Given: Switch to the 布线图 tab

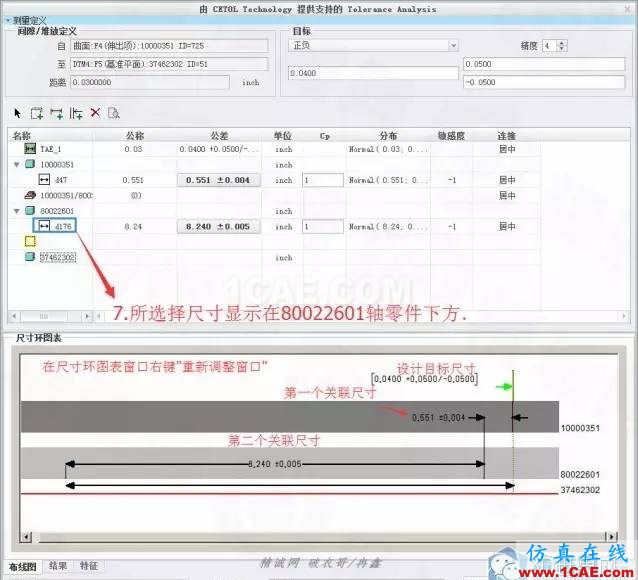Looking at the screenshot, I should coord(23,567).
